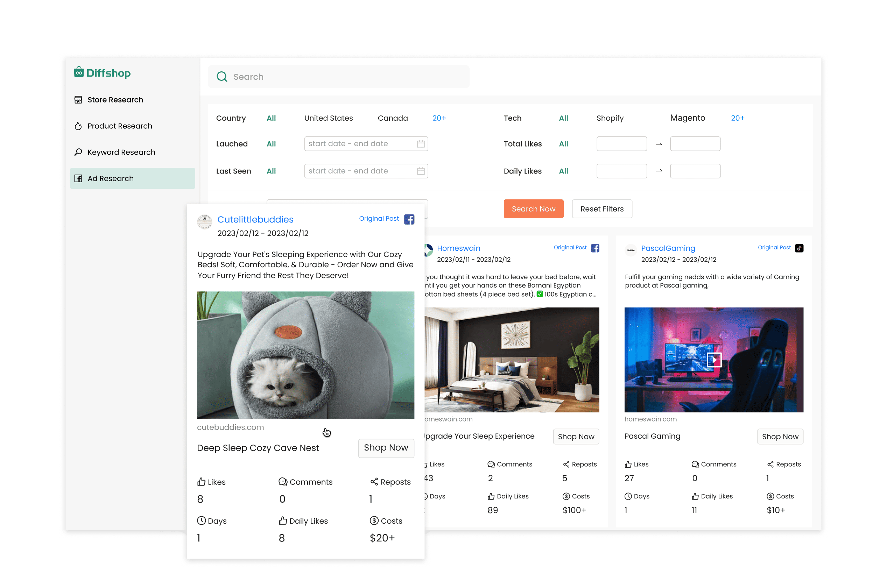Viewport: 887px width, 588px height.
Task: Click the Diffshop shopping bag logo
Action: tap(79, 72)
